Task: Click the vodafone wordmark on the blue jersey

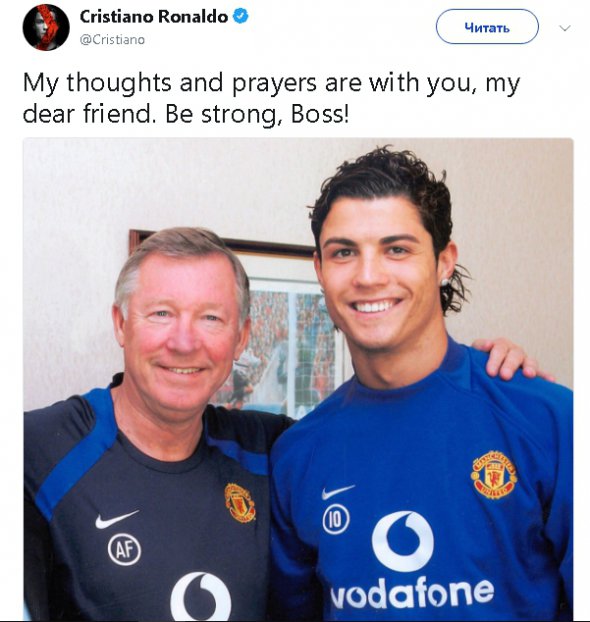Action: coord(413,593)
